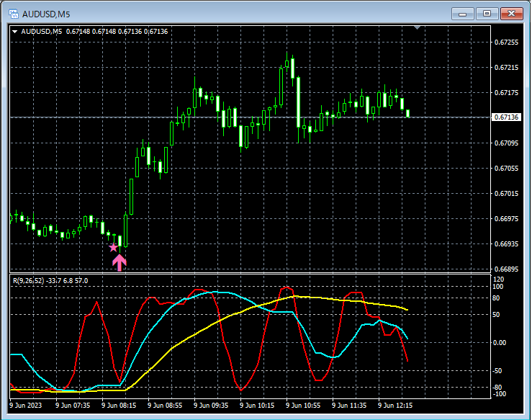532x420 pixels.
Task: Click indicator scale value 0.00
Action: click(x=499, y=343)
